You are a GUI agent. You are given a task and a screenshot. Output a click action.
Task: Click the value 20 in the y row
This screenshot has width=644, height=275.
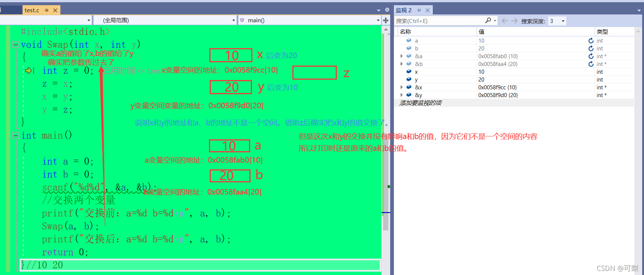pyautogui.click(x=481, y=79)
